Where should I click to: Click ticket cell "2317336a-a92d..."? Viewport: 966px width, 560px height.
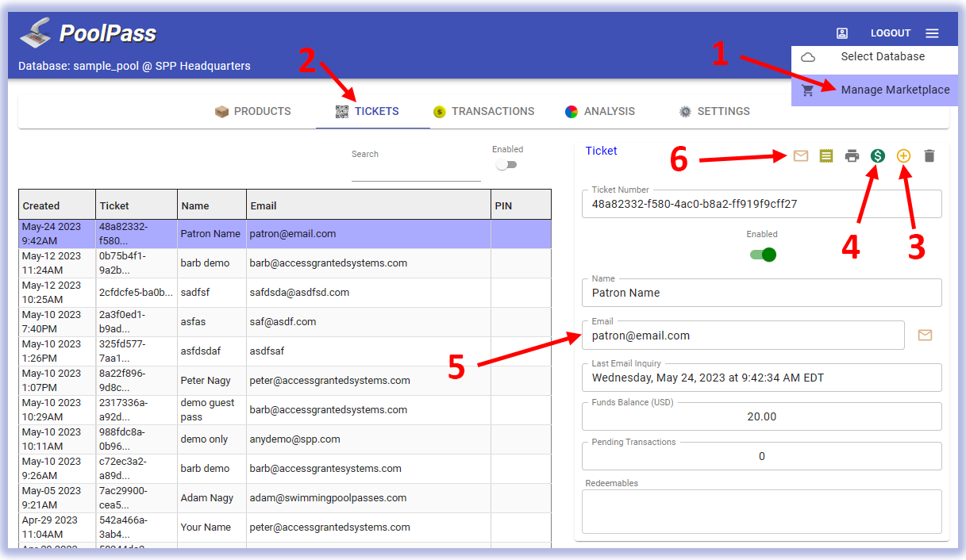(137, 410)
